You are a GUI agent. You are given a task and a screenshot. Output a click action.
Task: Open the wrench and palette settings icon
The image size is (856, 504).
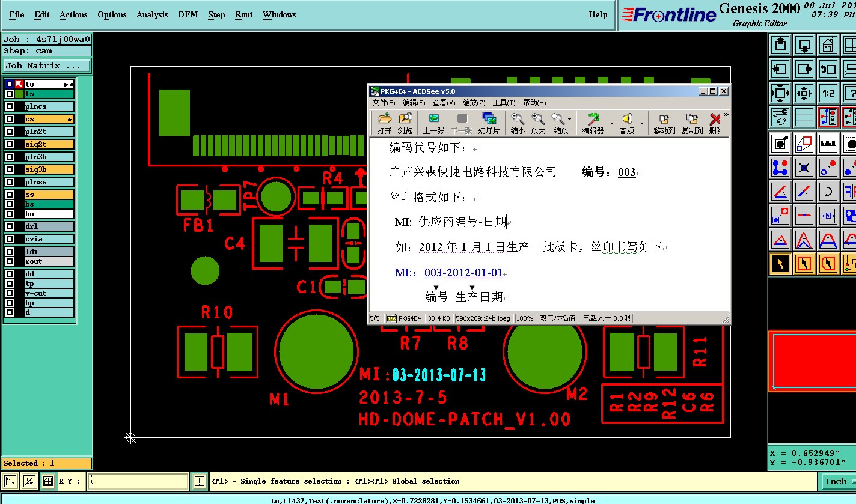point(780,117)
